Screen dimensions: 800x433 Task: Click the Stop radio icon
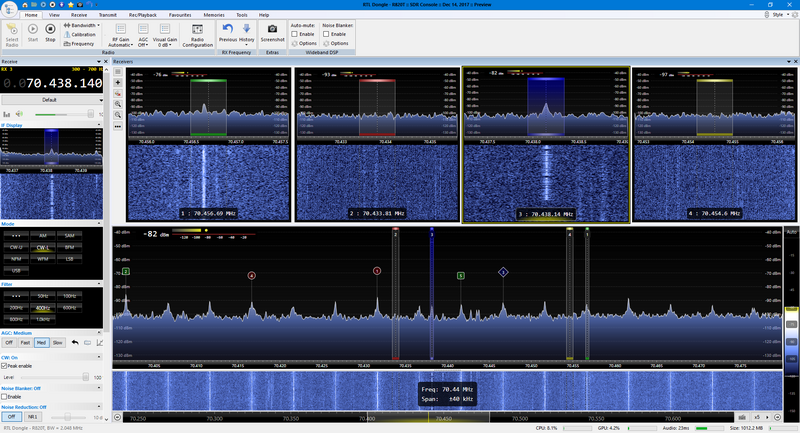click(x=50, y=30)
